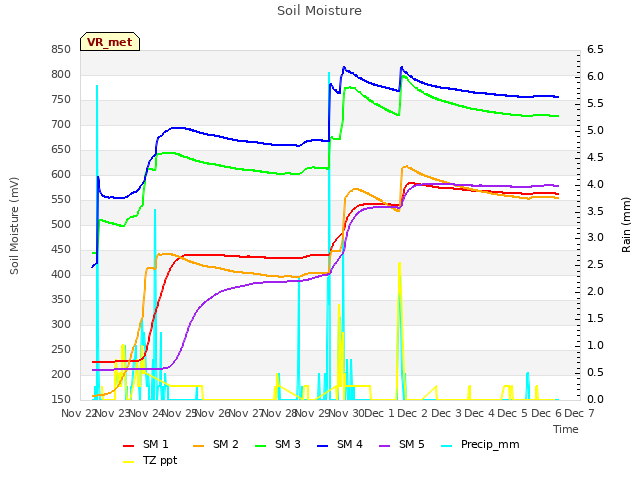Click the 200 left-axis tick label
The height and width of the screenshot is (480, 640).
[x=61, y=375]
